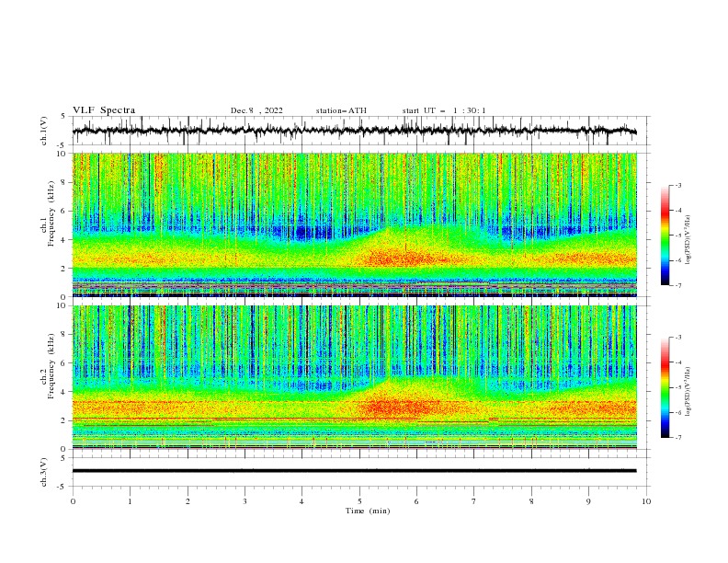Click time axis tick label "2"

[188, 501]
